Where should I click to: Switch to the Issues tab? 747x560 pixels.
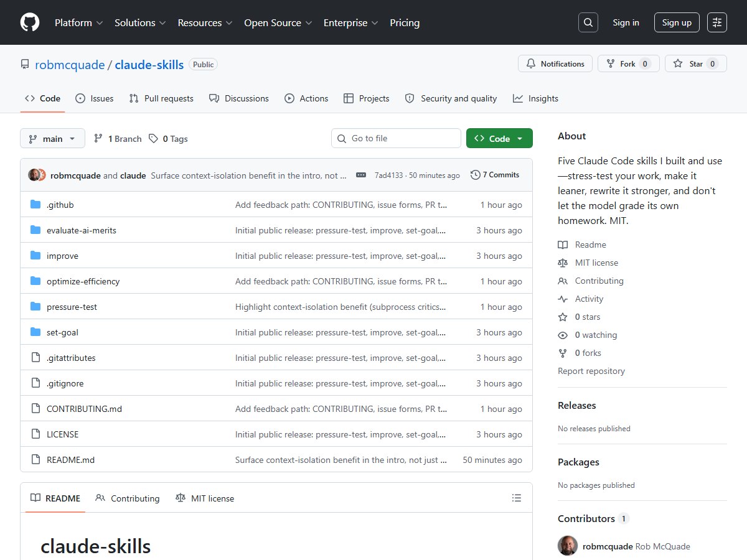(x=95, y=98)
